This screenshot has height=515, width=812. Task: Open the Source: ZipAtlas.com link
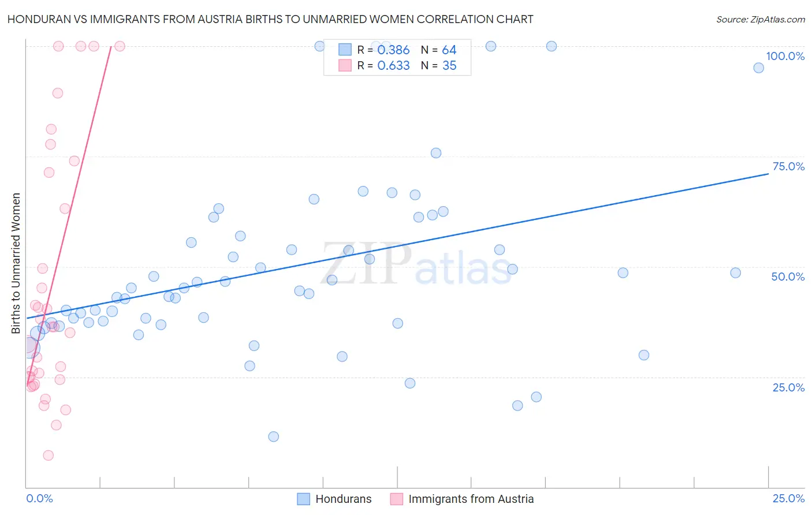pyautogui.click(x=760, y=20)
